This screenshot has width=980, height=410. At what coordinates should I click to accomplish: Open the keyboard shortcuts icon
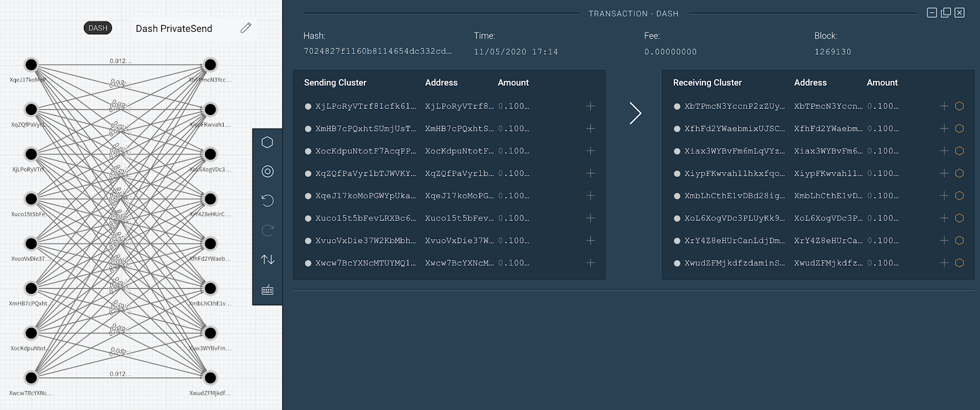coord(267,290)
